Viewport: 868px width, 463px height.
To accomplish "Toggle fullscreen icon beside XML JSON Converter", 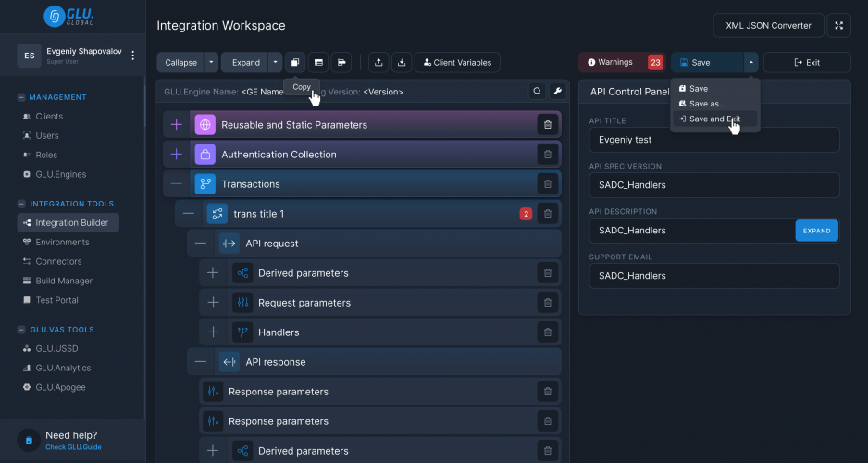I will click(838, 26).
